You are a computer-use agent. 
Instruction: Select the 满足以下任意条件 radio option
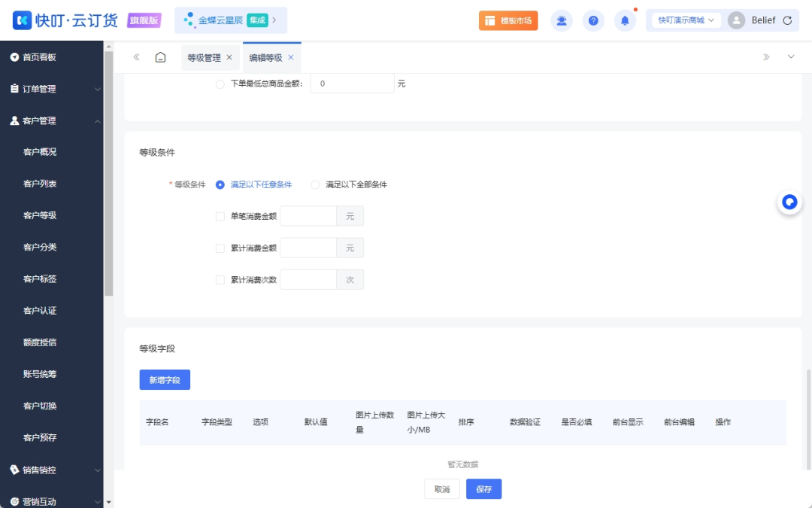[219, 184]
